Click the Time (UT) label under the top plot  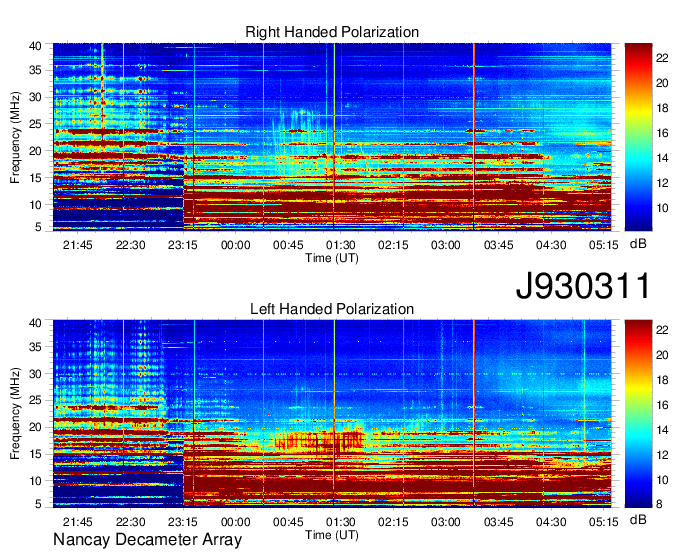(332, 258)
